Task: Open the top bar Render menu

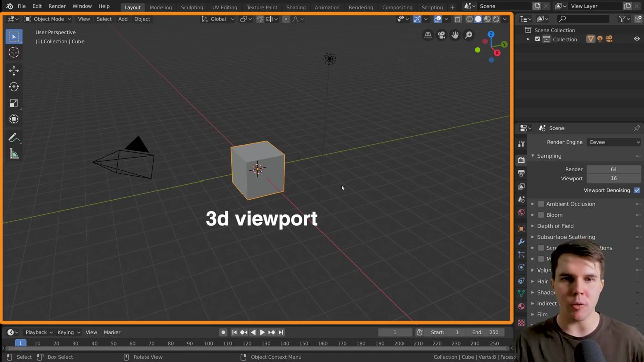Action: 57,6
